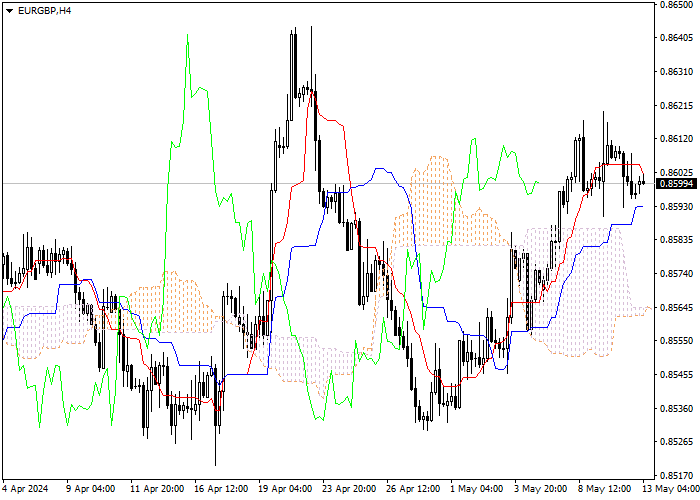The image size is (700, 500).
Task: Select the EURGBP,H4 chart title text
Action: coord(44,11)
